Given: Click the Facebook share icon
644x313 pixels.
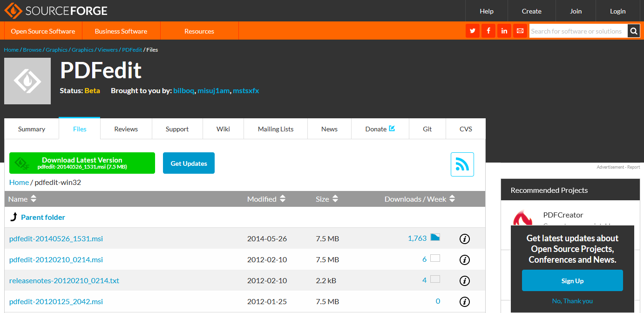Looking at the screenshot, I should pos(488,31).
